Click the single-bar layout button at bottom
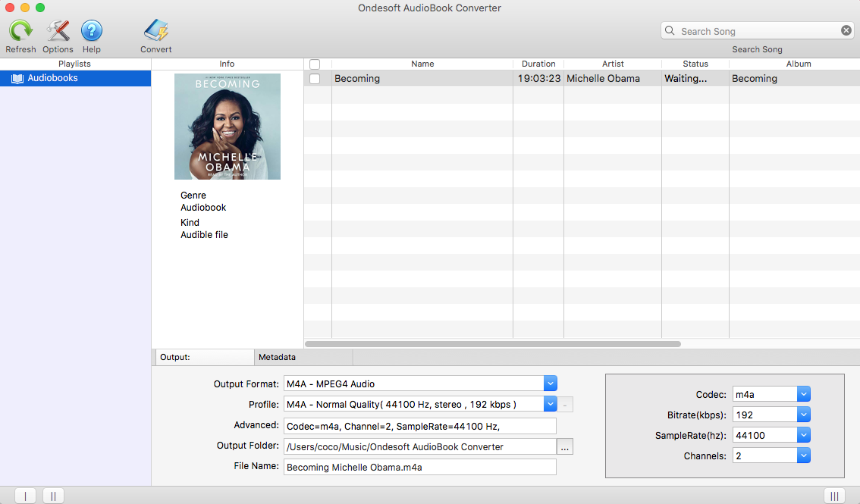The width and height of the screenshot is (860, 504). coord(25,496)
